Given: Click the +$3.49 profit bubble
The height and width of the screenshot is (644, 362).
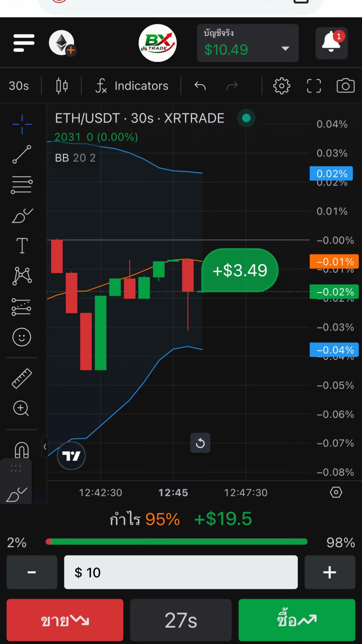Looking at the screenshot, I should point(240,270).
